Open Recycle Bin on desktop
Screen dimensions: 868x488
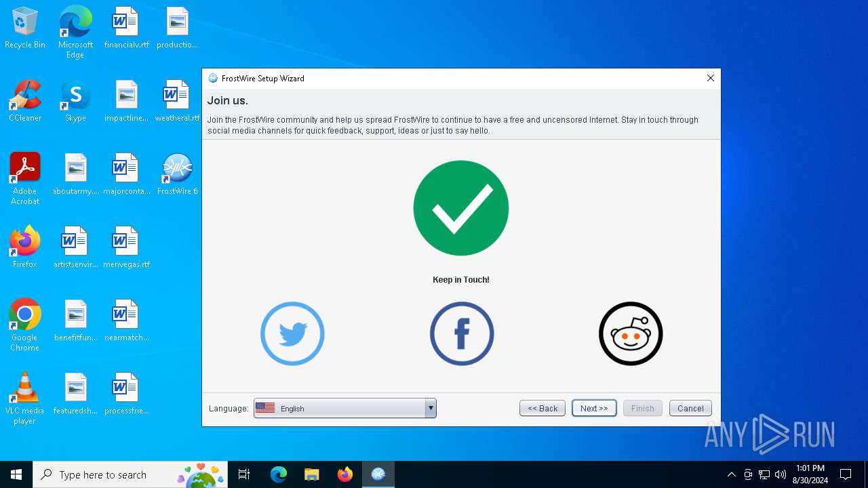tap(25, 28)
